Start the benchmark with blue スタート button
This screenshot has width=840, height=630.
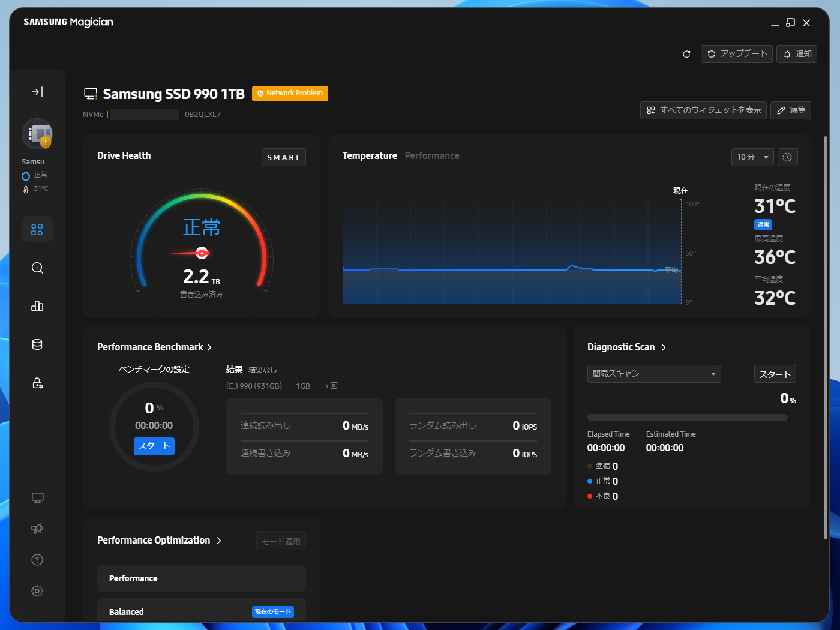[154, 446]
